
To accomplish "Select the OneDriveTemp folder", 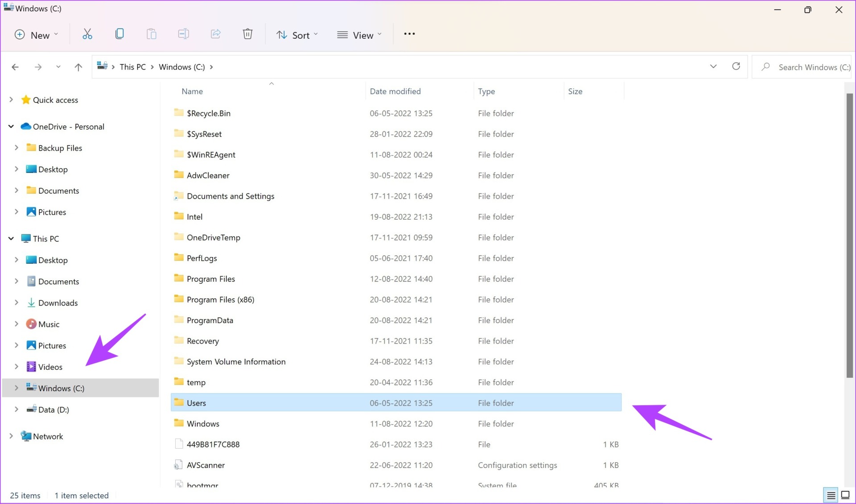I will 213,238.
